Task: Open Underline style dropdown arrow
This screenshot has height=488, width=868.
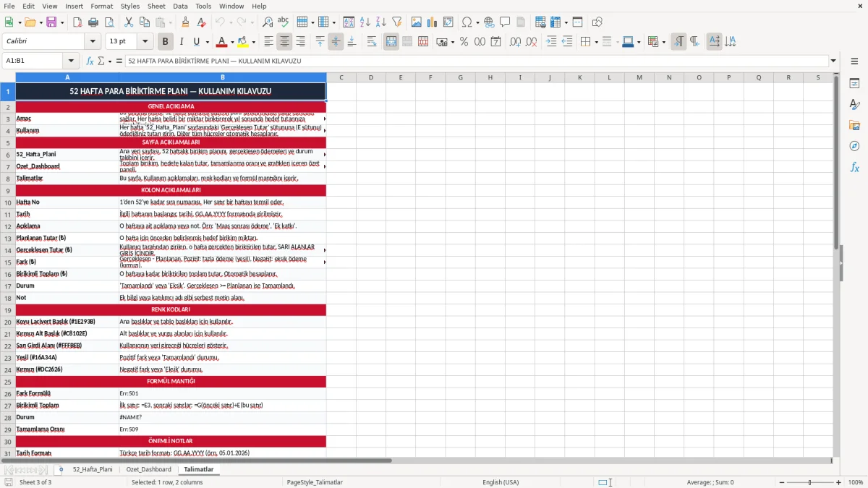Action: pyautogui.click(x=207, y=42)
